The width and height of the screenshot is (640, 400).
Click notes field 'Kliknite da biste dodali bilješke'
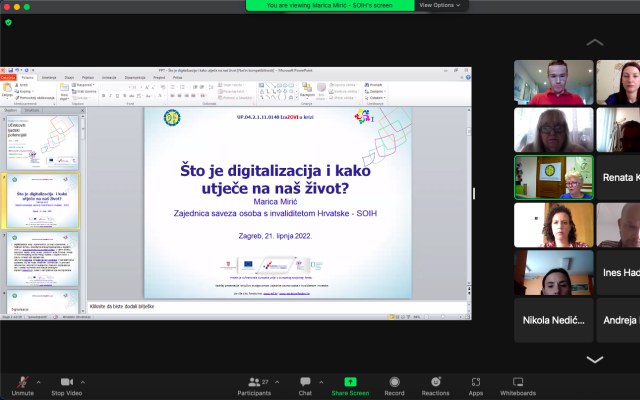278,307
